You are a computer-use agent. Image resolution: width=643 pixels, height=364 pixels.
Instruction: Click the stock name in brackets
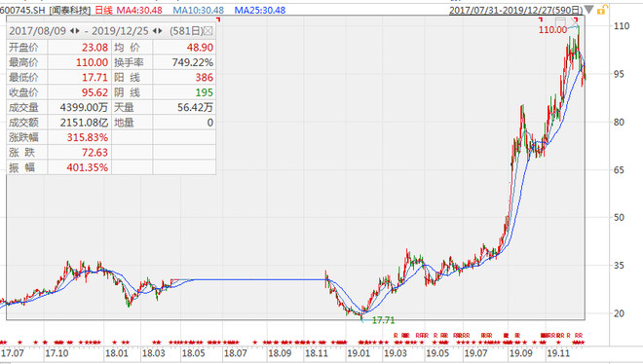(x=70, y=10)
